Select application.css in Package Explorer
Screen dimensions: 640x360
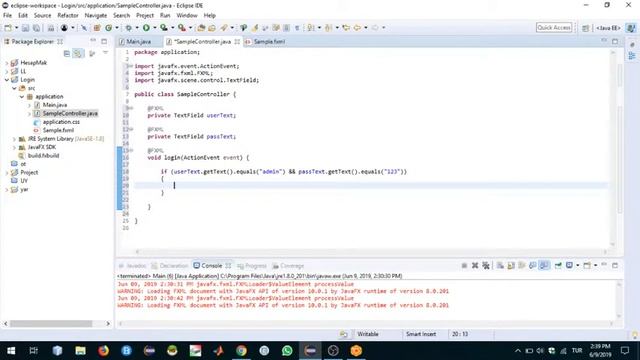point(61,122)
